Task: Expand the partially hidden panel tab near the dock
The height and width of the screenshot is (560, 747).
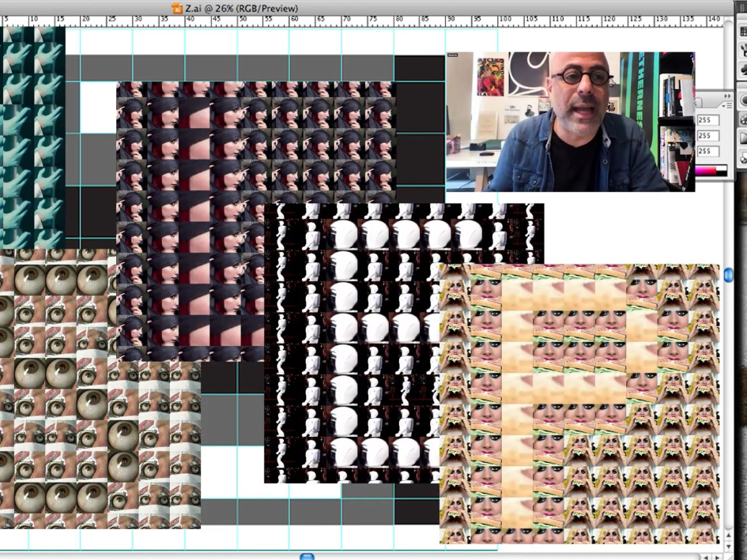Action: pyautogui.click(x=694, y=103)
